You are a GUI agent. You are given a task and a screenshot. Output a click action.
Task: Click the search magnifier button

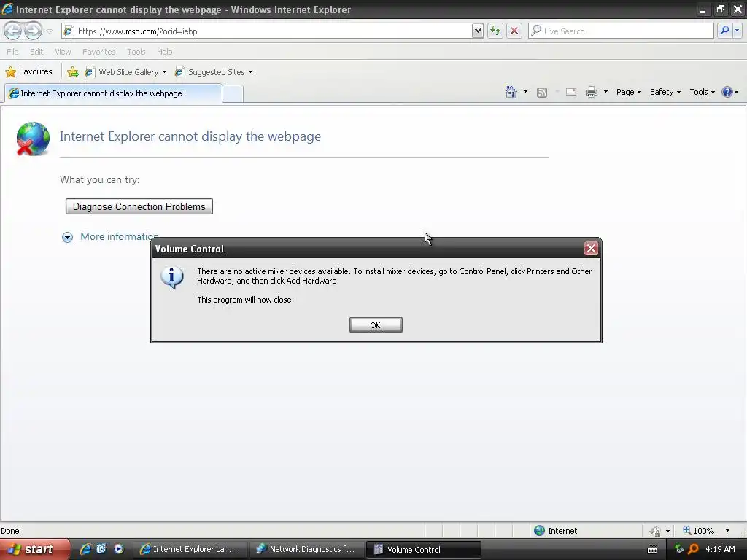point(724,31)
